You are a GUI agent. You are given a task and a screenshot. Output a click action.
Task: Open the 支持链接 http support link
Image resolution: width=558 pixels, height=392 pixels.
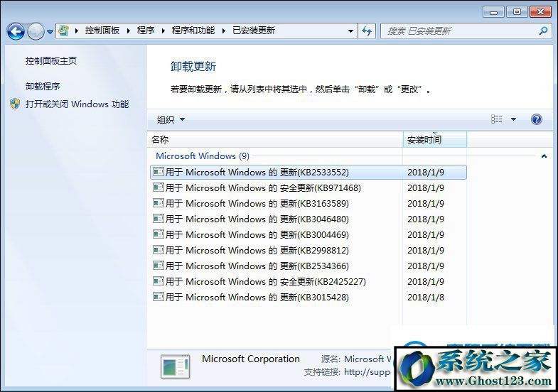367,372
